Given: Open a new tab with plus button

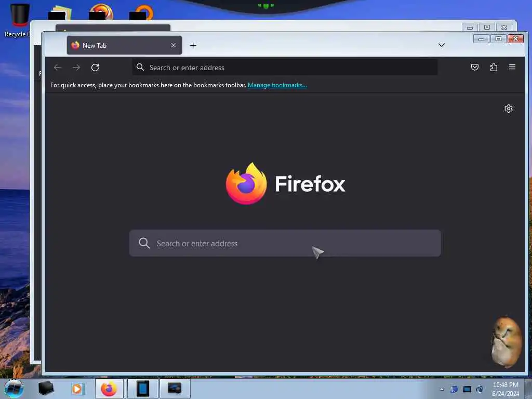Looking at the screenshot, I should click(x=193, y=46).
